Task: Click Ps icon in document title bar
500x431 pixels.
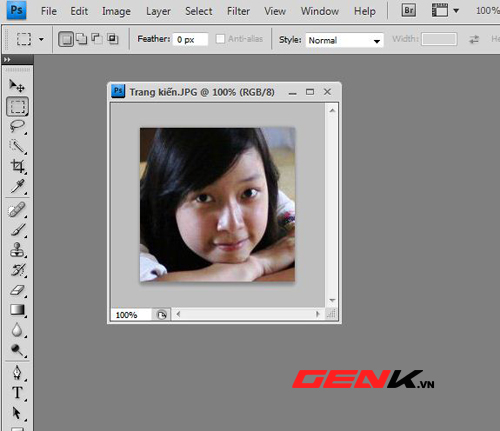Action: point(118,91)
